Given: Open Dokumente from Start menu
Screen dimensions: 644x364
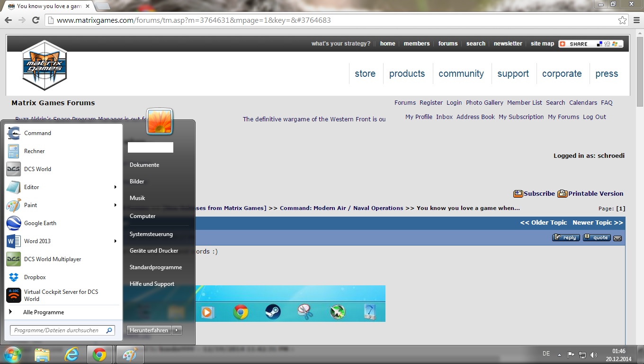Looking at the screenshot, I should (144, 165).
